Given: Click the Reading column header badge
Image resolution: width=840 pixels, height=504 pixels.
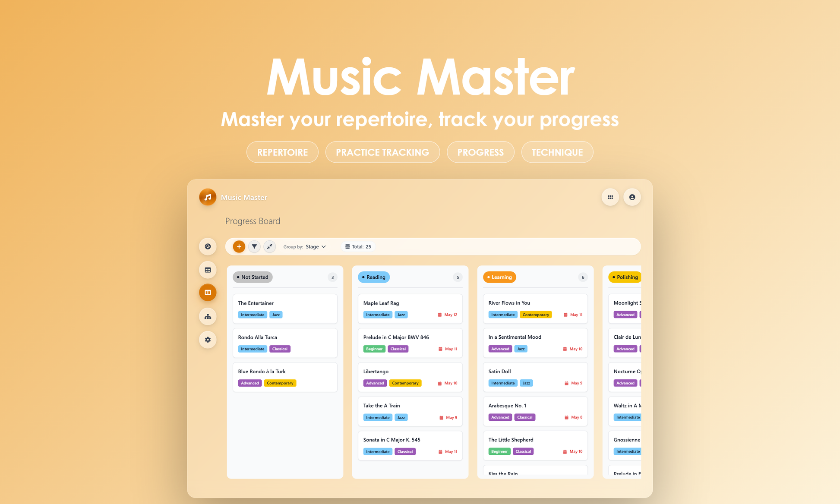Looking at the screenshot, I should [374, 277].
